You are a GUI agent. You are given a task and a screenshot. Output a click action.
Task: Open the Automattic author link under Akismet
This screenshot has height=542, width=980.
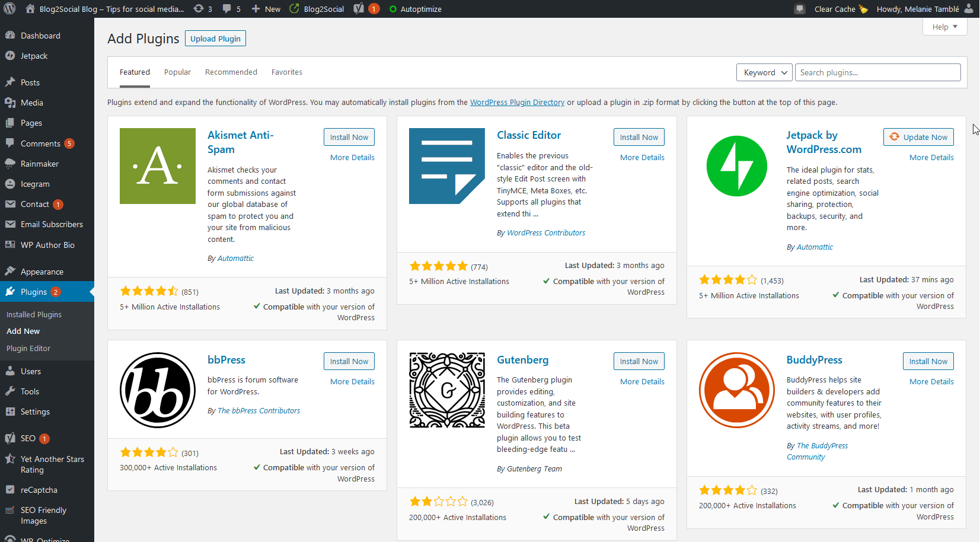(235, 258)
